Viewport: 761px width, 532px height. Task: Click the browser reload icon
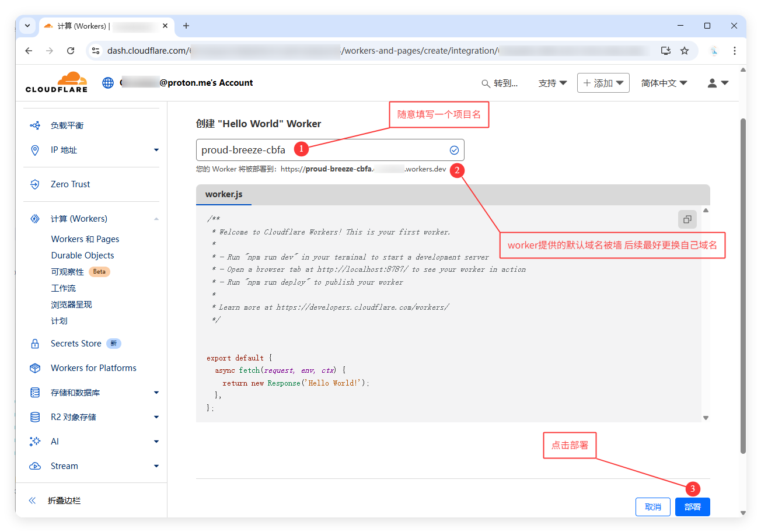(71, 51)
